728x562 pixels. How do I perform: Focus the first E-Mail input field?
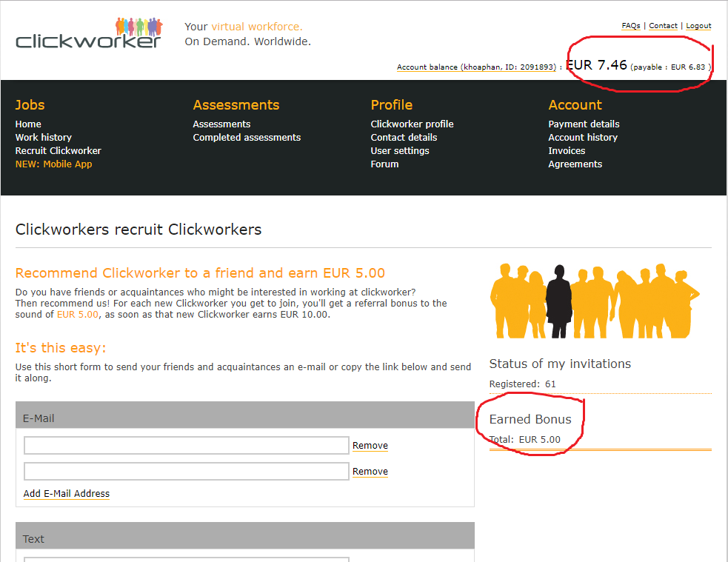(x=186, y=446)
